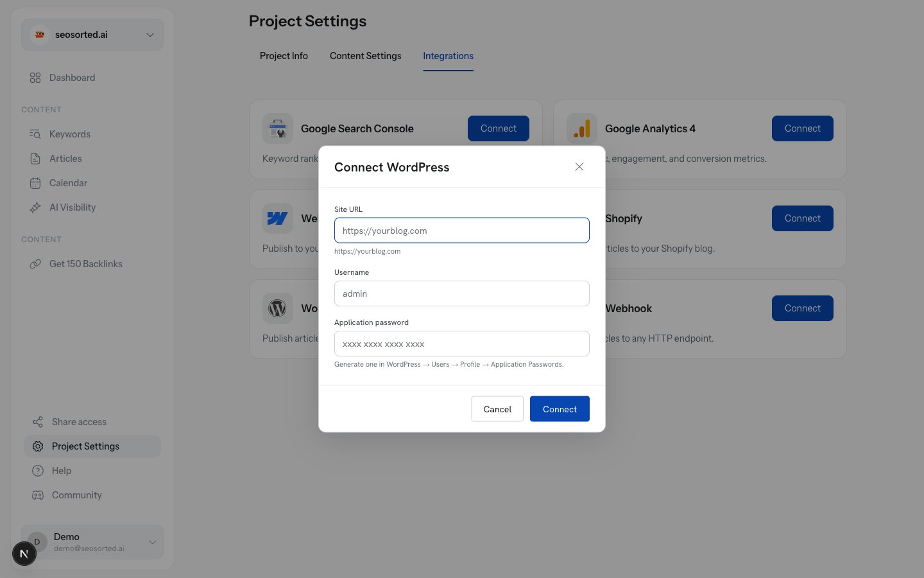Open the Dashboard grid icon
This screenshot has width=924, height=578.
[35, 78]
